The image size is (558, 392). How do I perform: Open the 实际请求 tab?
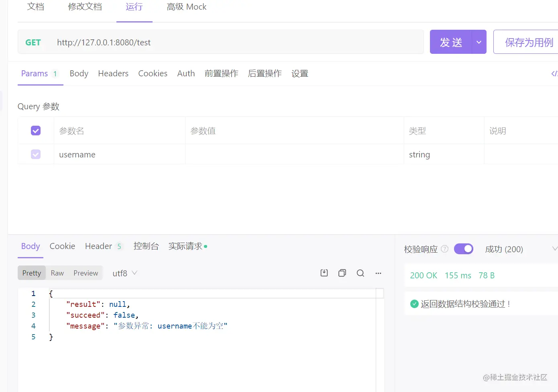click(188, 246)
